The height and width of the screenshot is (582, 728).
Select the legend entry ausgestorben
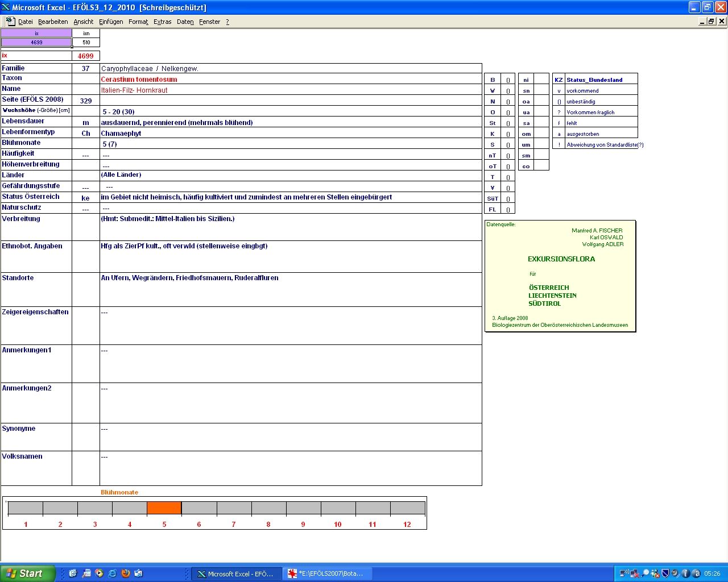coord(601,134)
